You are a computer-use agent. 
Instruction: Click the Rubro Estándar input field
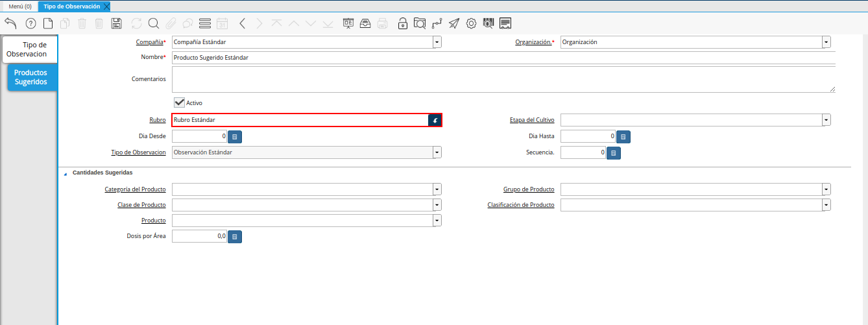coord(300,120)
